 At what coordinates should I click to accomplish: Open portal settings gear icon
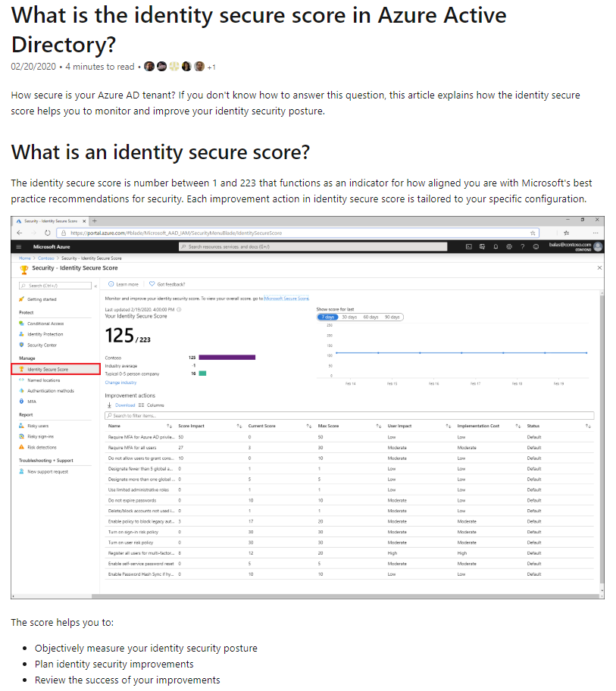coord(509,247)
